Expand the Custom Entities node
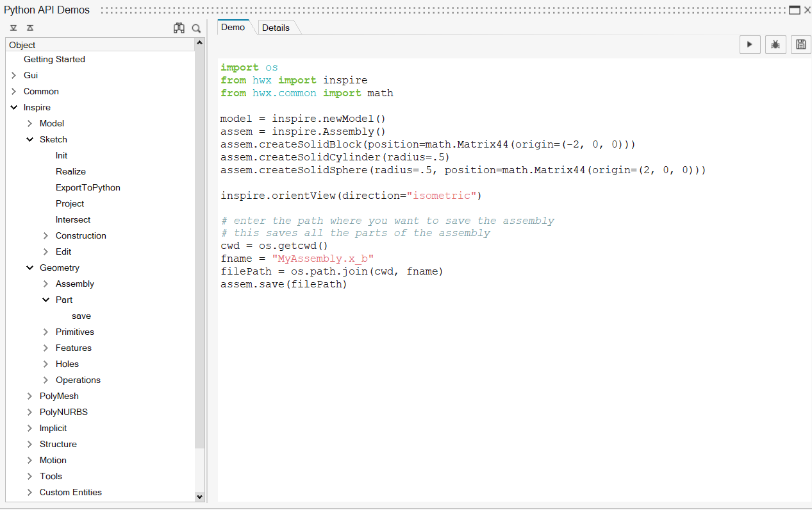Image resolution: width=812 pixels, height=510 pixels. coord(30,492)
